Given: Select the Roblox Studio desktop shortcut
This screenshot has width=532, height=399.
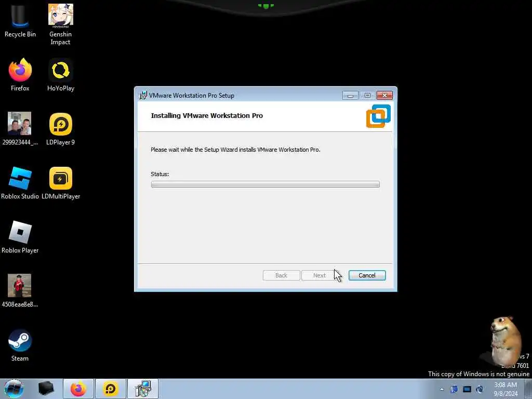Looking at the screenshot, I should 20,183.
